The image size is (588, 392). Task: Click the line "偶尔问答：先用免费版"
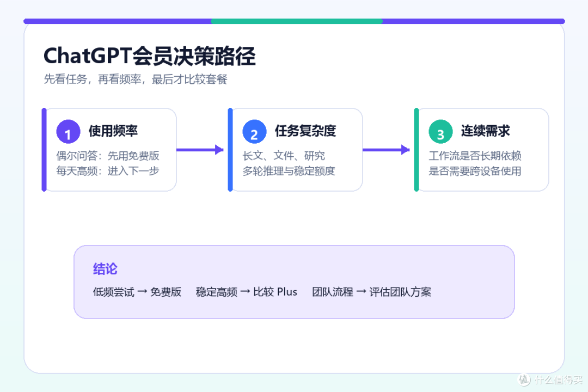click(x=108, y=156)
